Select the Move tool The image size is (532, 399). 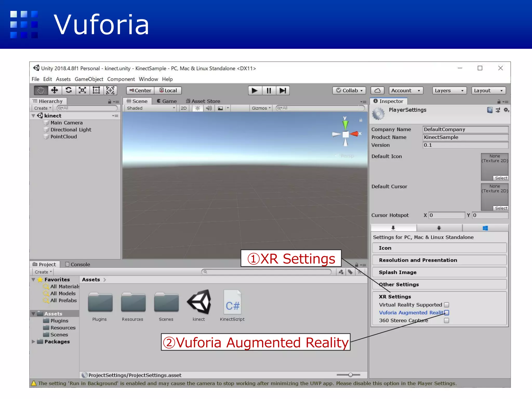click(x=55, y=90)
